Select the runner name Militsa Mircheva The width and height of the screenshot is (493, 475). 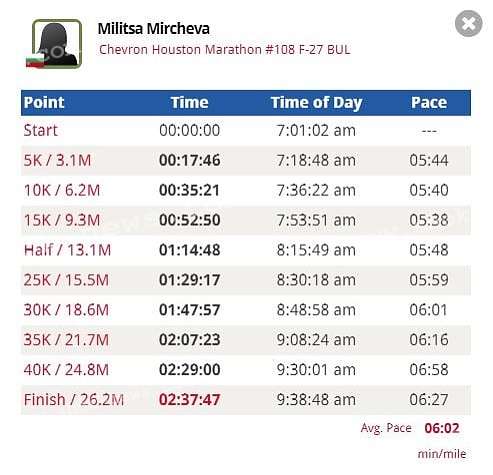click(x=154, y=29)
